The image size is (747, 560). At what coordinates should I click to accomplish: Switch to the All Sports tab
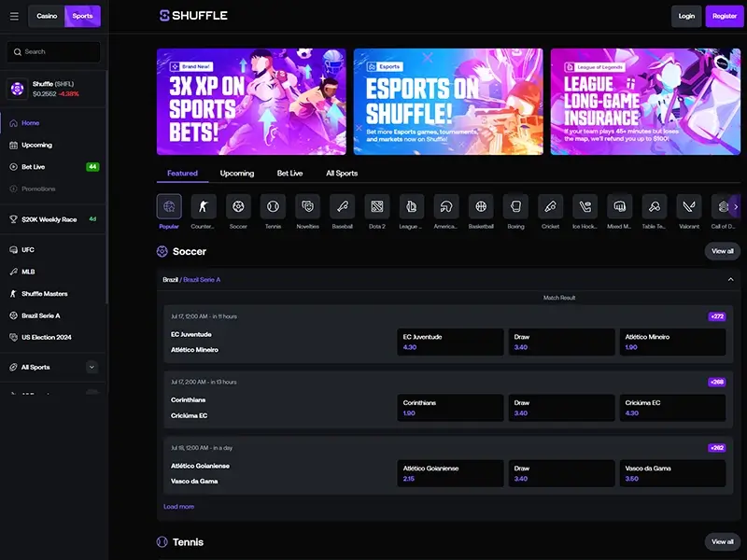pos(342,174)
